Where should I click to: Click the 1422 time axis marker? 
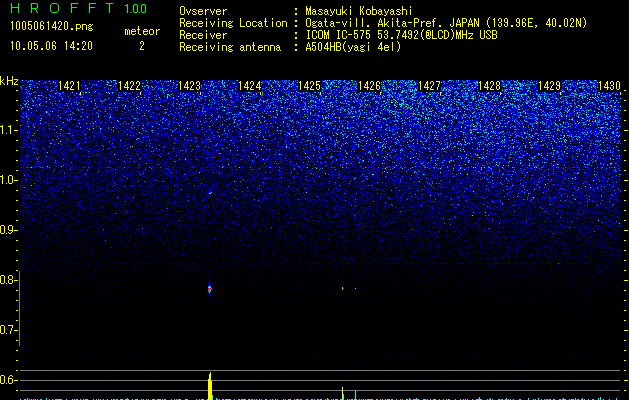click(x=130, y=86)
